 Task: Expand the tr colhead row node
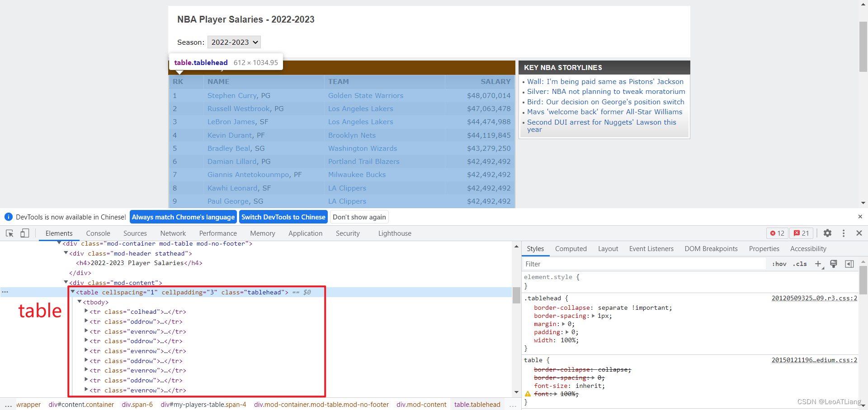click(x=86, y=311)
